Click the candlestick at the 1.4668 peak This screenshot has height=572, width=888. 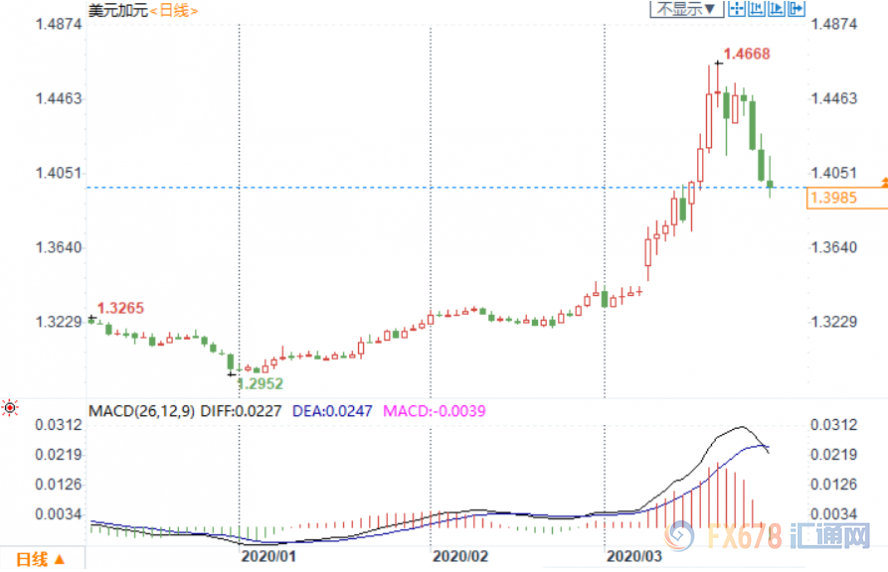(x=718, y=85)
